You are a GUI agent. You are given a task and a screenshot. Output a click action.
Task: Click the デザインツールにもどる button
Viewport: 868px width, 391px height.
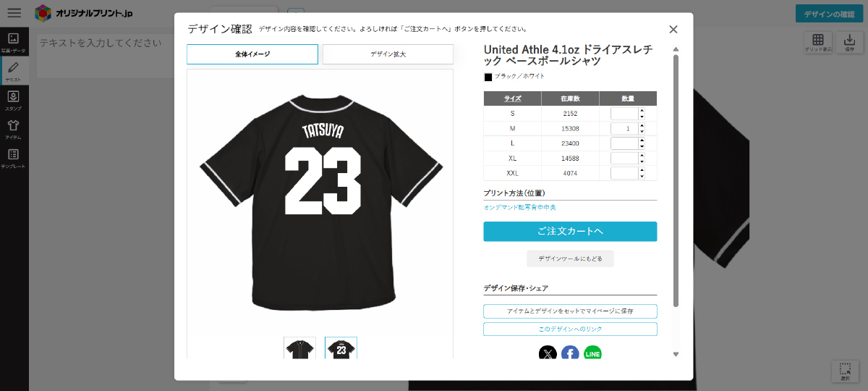click(570, 258)
